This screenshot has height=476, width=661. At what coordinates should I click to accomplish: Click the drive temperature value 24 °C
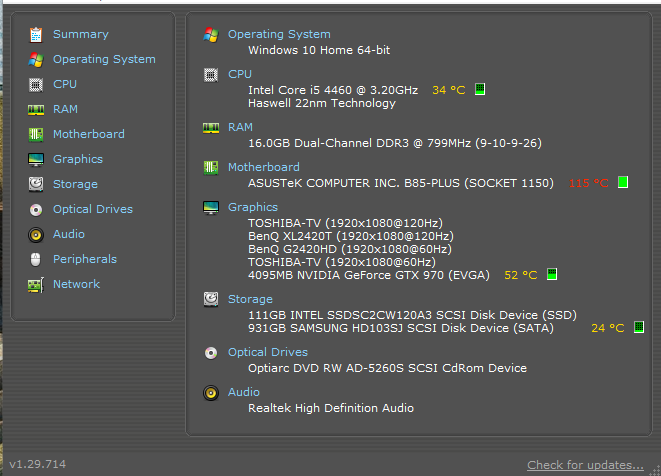coord(607,328)
